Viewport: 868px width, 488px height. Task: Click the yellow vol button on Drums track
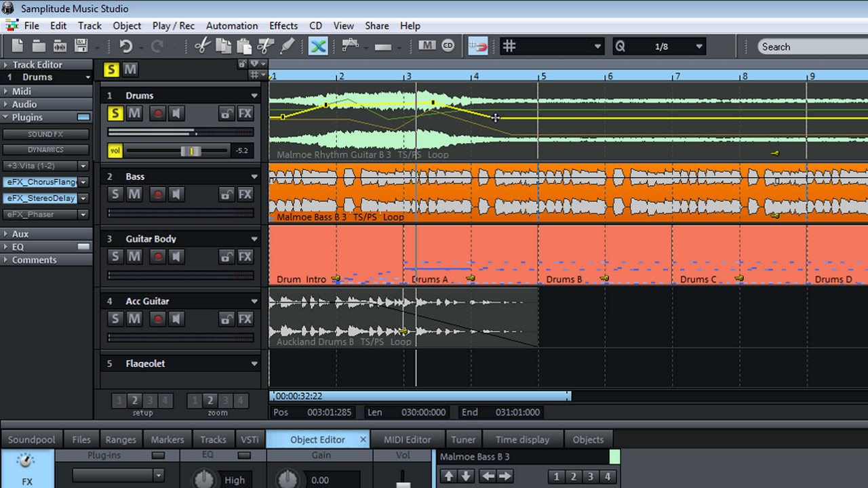tap(115, 150)
